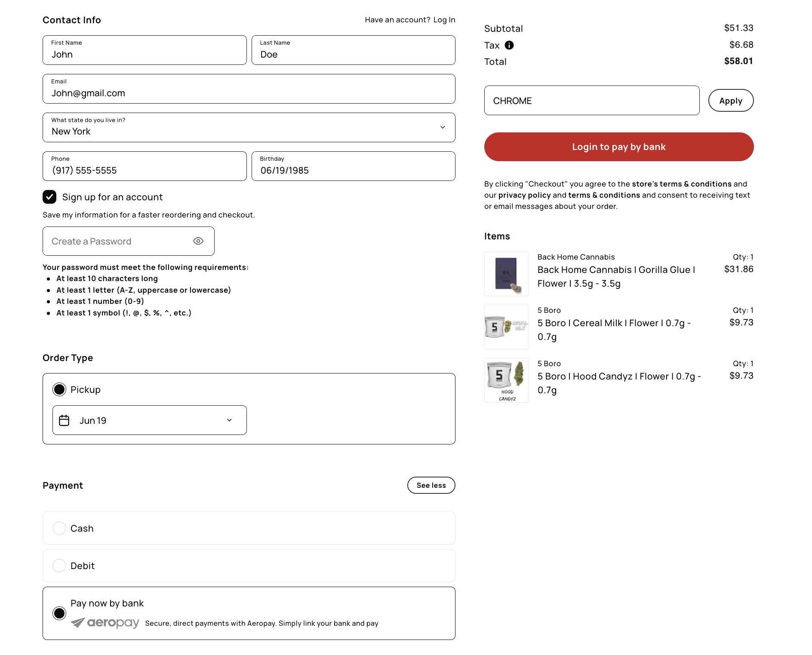Open the state dropdown showing New York
Image resolution: width=812 pixels, height=655 pixels.
pyautogui.click(x=249, y=127)
